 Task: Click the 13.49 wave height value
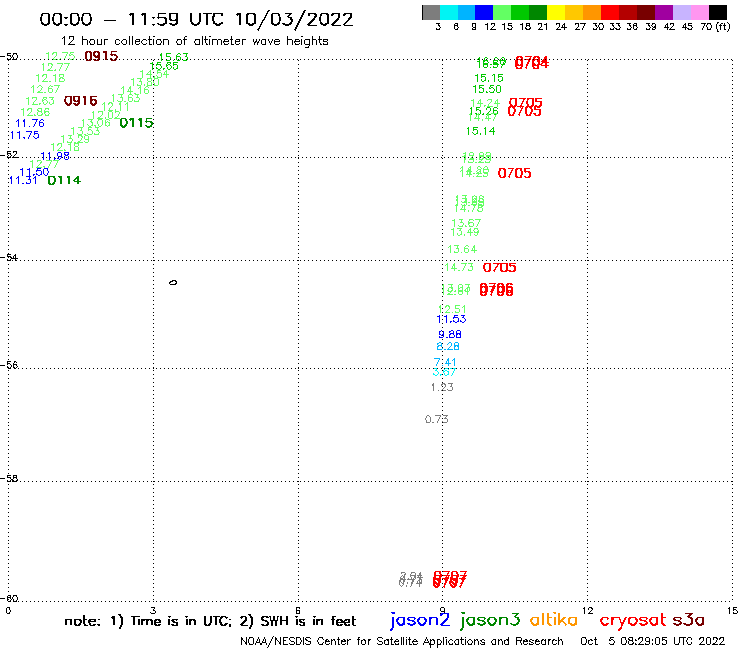coord(465,232)
